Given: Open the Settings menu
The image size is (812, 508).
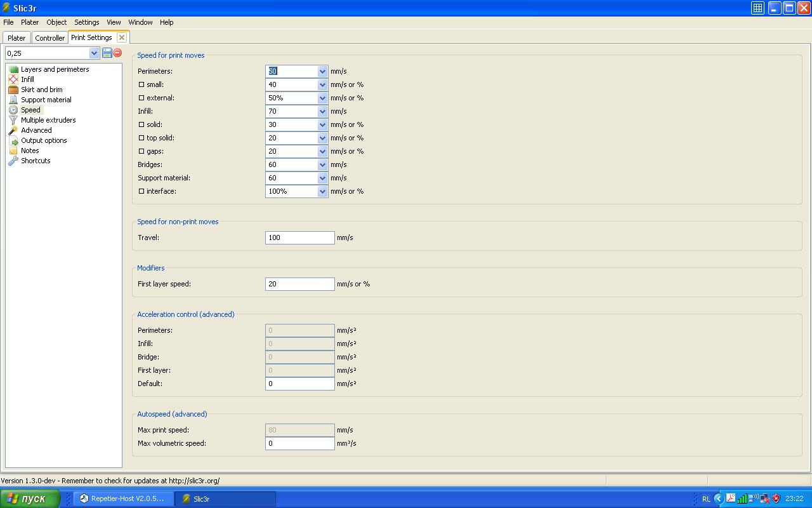Looking at the screenshot, I should [86, 22].
